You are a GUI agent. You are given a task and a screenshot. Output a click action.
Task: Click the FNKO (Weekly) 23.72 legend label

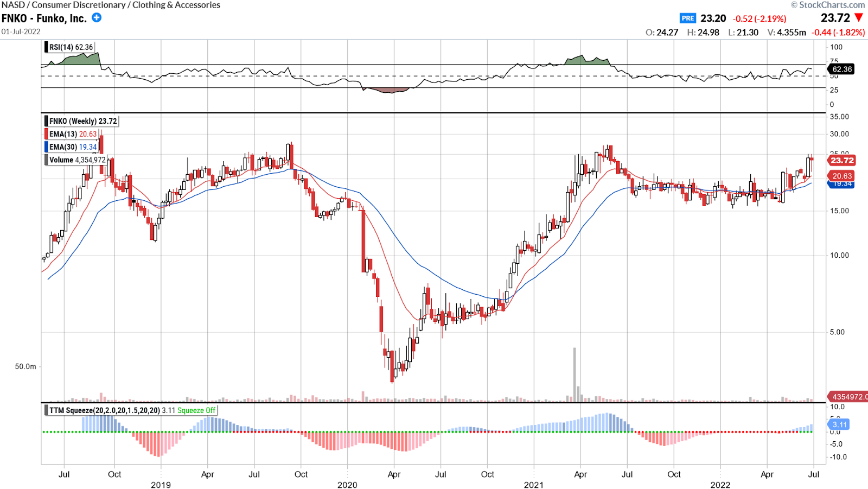pos(83,121)
